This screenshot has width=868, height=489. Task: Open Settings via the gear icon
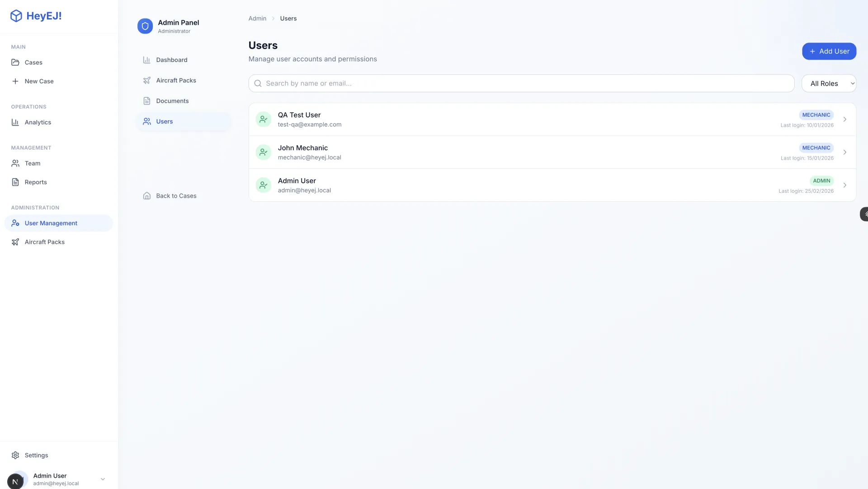tap(15, 455)
